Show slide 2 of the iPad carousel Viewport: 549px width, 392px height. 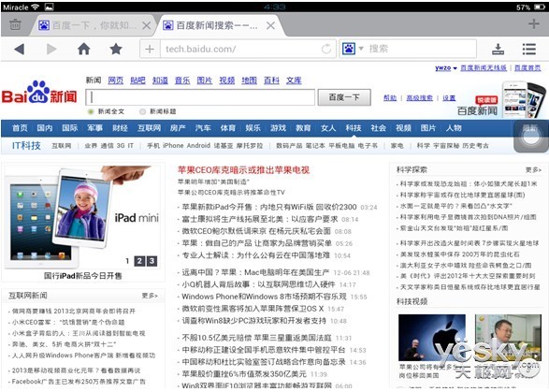(139, 261)
